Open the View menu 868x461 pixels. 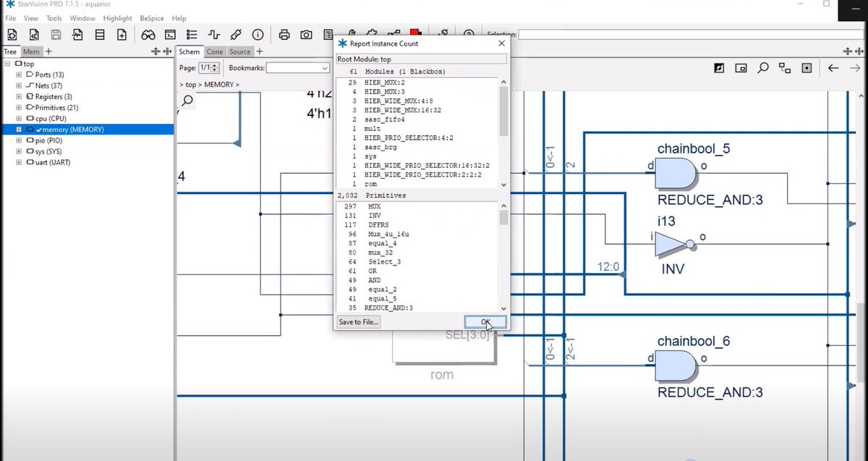[31, 18]
